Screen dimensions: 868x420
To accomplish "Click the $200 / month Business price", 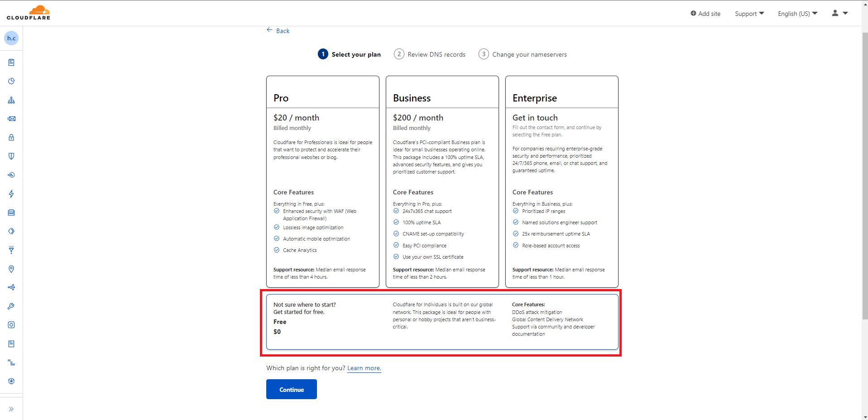I will click(x=418, y=118).
